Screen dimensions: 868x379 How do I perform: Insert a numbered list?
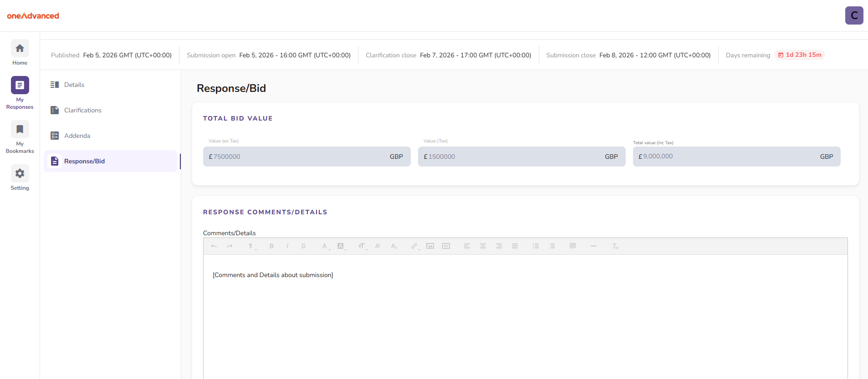(x=552, y=246)
